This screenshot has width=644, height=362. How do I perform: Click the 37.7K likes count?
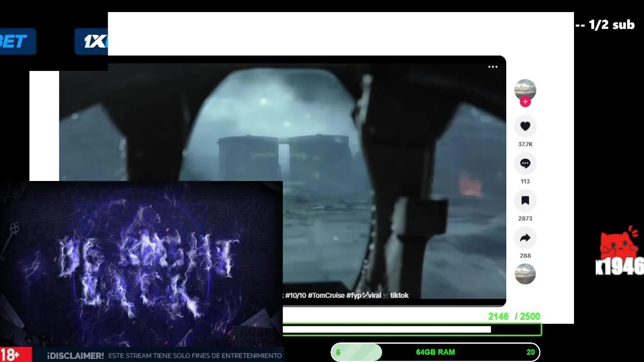pos(525,144)
